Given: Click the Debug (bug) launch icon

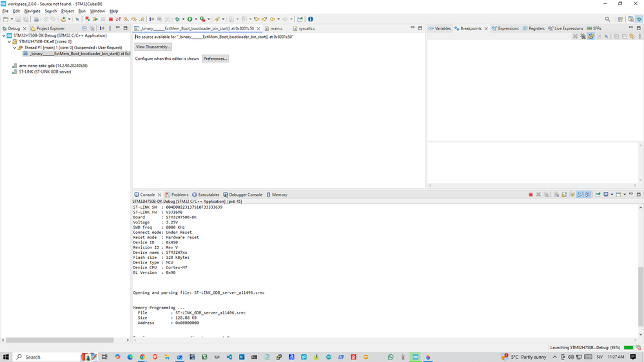Looking at the screenshot, I should tap(177, 19).
